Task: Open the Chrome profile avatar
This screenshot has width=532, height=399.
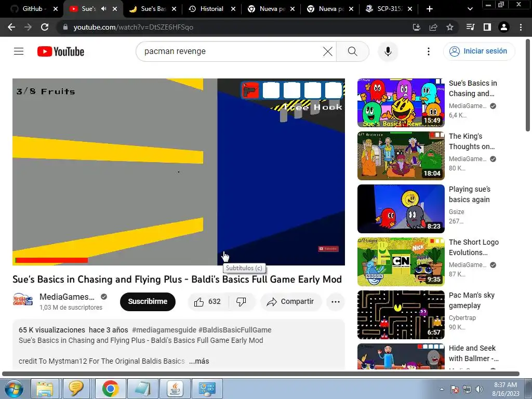Action: click(504, 27)
